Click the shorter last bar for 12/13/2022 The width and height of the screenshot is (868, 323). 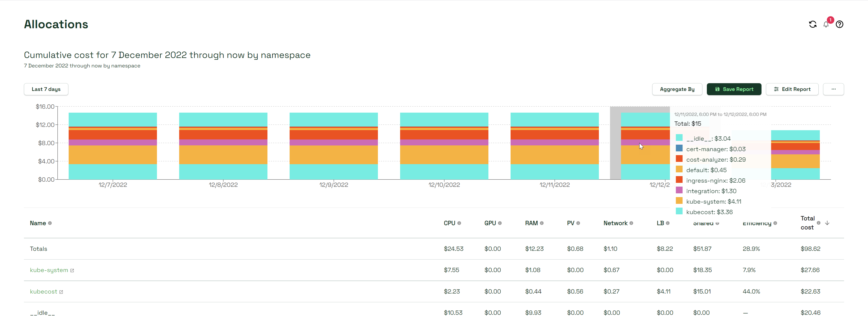(795, 155)
